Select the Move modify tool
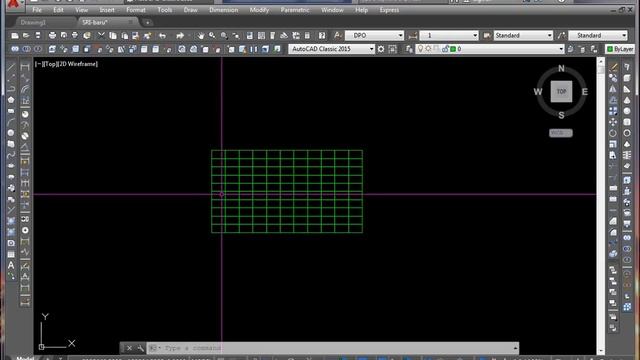Image resolution: width=640 pixels, height=360 pixels. (x=613, y=122)
